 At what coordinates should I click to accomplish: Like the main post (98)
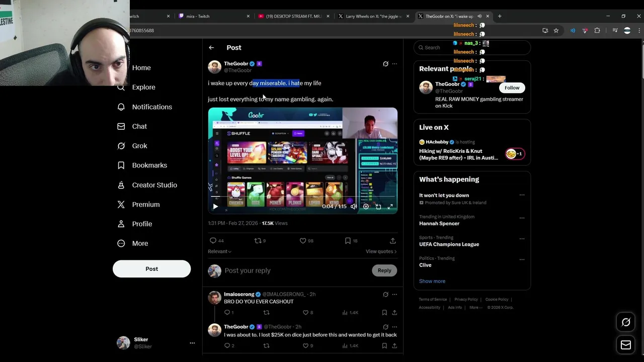click(306, 241)
